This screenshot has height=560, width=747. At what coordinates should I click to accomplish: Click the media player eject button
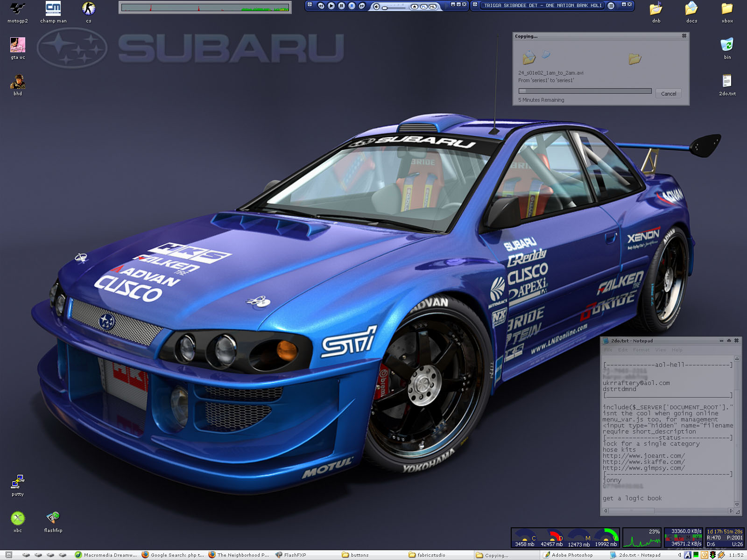tap(414, 7)
